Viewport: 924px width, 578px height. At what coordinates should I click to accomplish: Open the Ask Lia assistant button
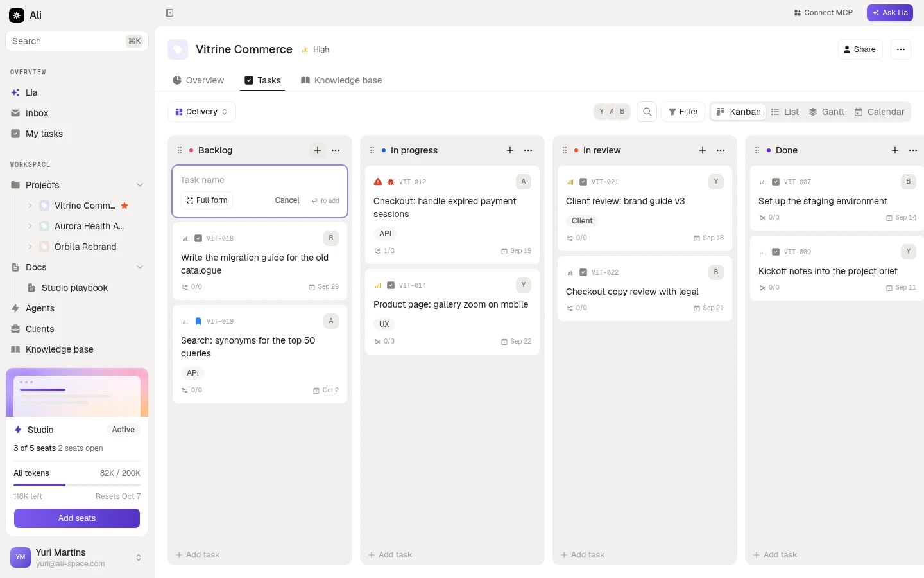[x=890, y=13]
